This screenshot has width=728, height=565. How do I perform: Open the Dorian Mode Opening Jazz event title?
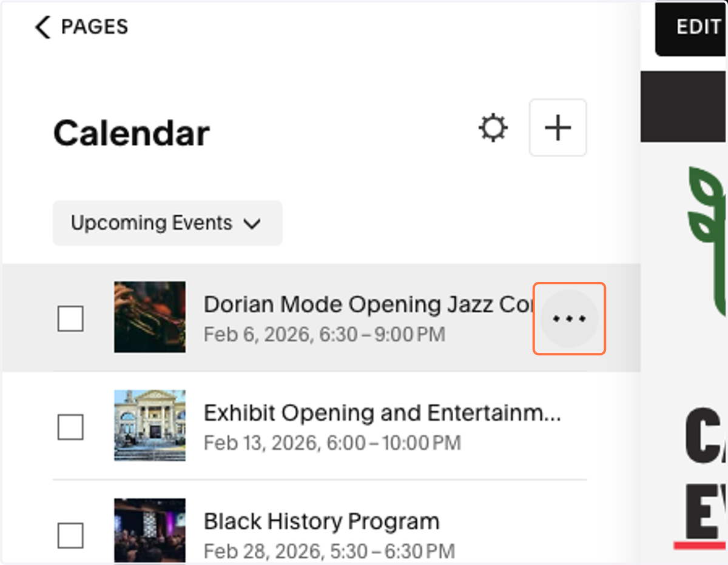[x=368, y=304]
